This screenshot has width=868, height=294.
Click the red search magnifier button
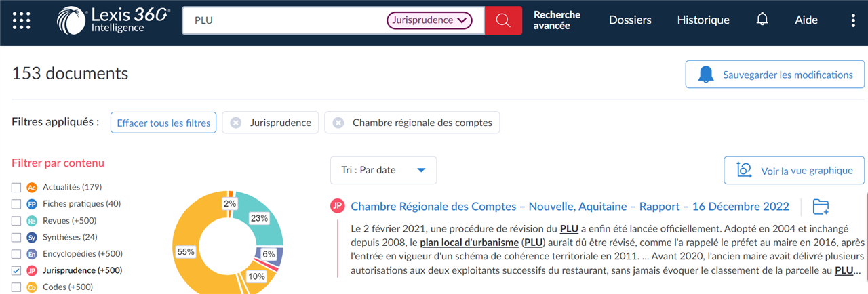pyautogui.click(x=503, y=20)
